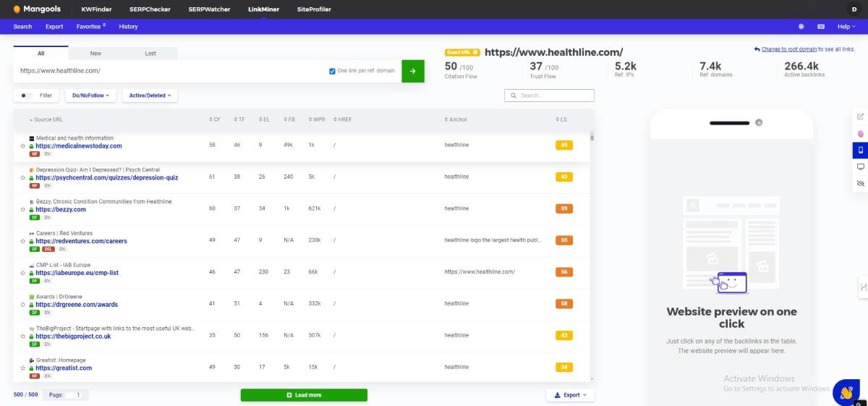Click the collapse tab at the right edge
868x406 pixels.
(864, 287)
